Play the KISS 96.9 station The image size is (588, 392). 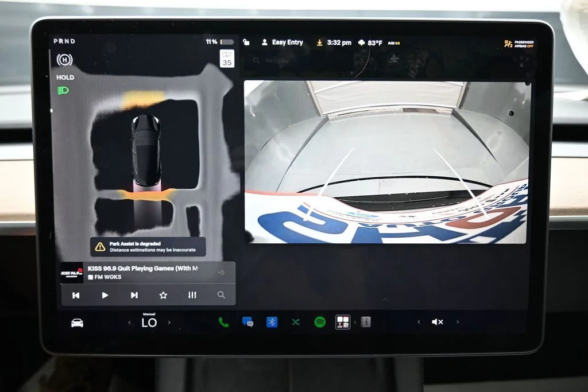pos(105,296)
